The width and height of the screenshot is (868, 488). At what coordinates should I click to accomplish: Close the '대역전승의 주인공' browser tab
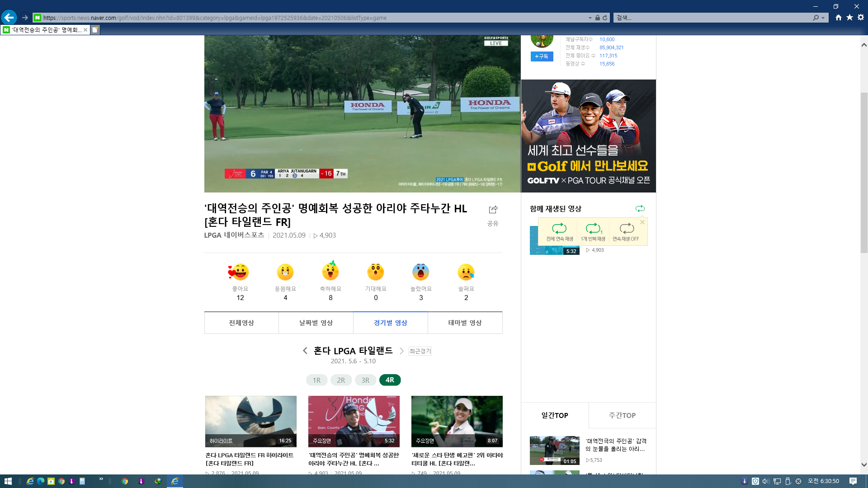85,30
